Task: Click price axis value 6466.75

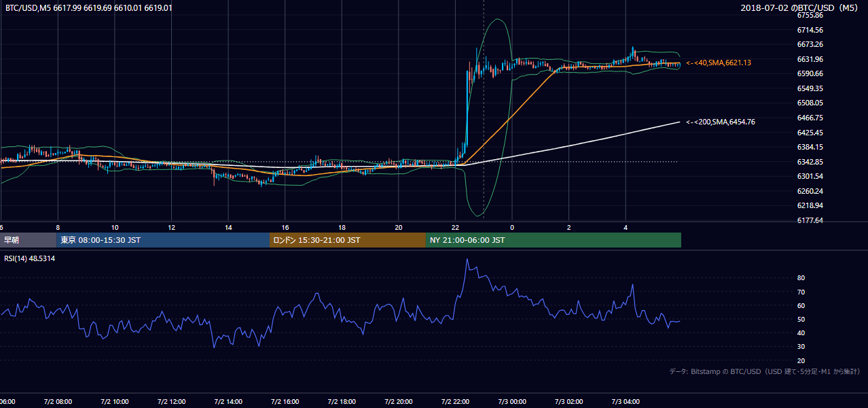Action: coord(810,118)
